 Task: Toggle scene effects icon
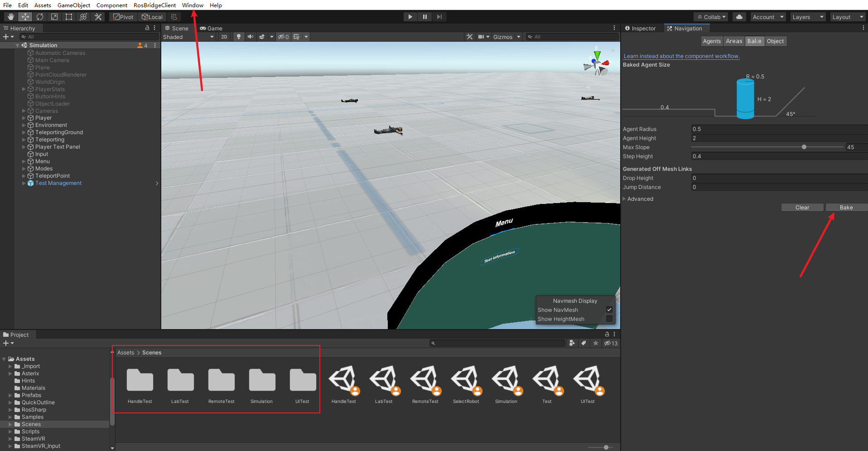coord(262,37)
